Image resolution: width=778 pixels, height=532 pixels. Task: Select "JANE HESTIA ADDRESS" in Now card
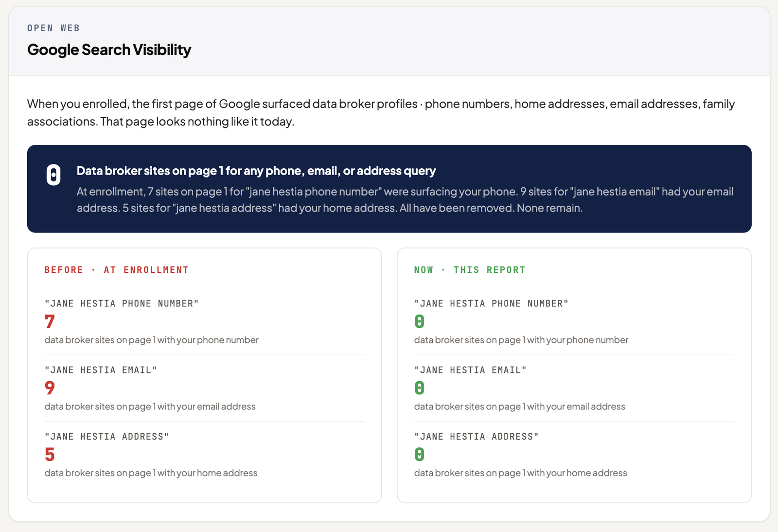click(476, 437)
